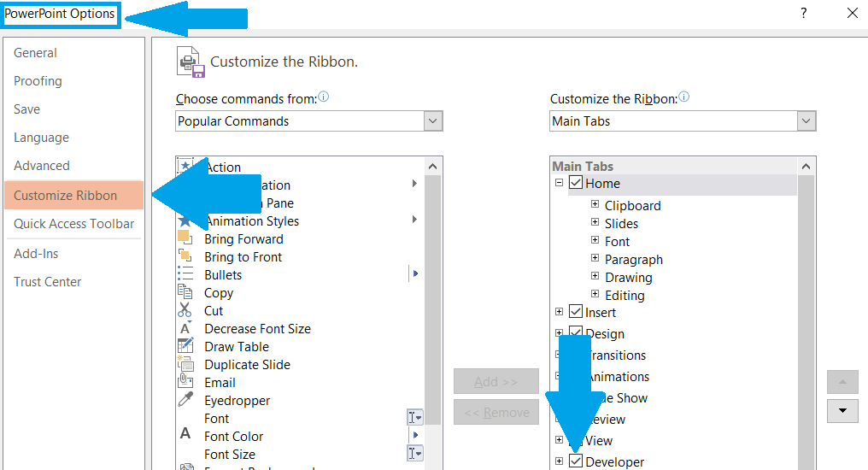Select the Customize Ribbon category
Screen dimensions: 868x470
pos(73,196)
